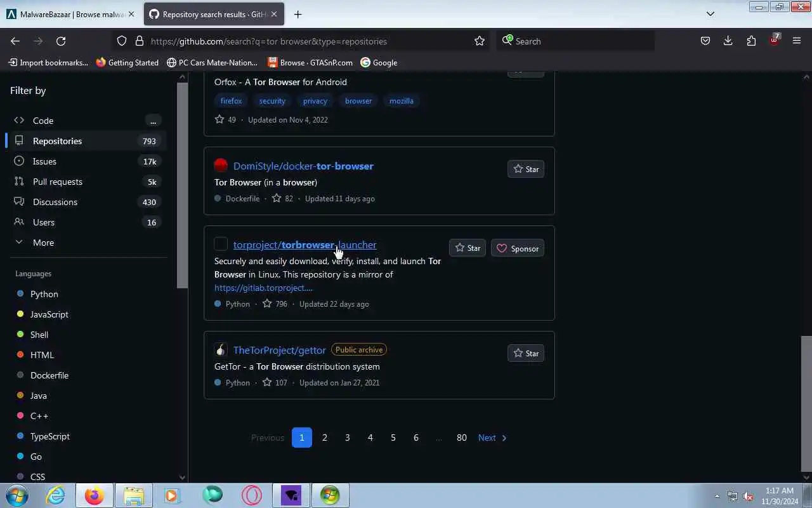812x508 pixels.
Task: Bookmark this page with the star icon
Action: [x=480, y=41]
